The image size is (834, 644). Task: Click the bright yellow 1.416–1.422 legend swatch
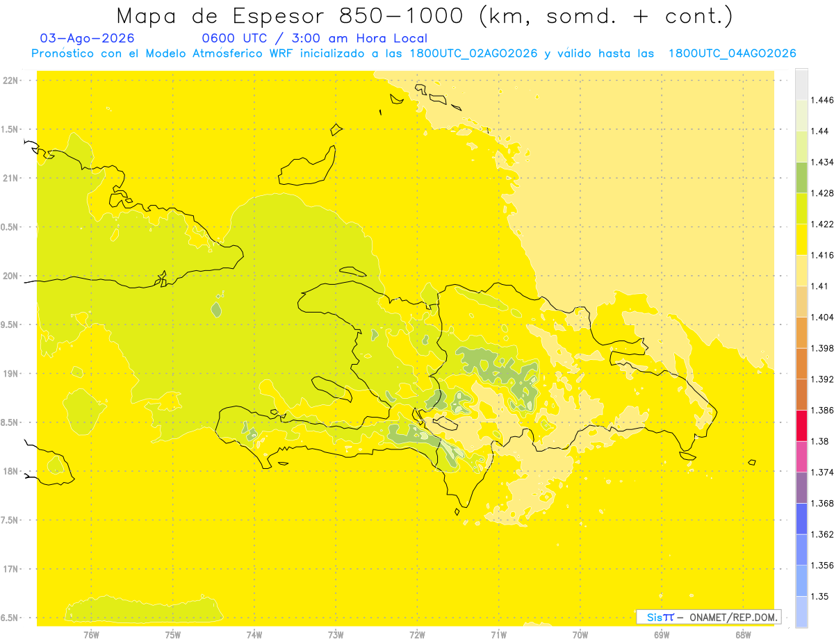[x=801, y=239]
